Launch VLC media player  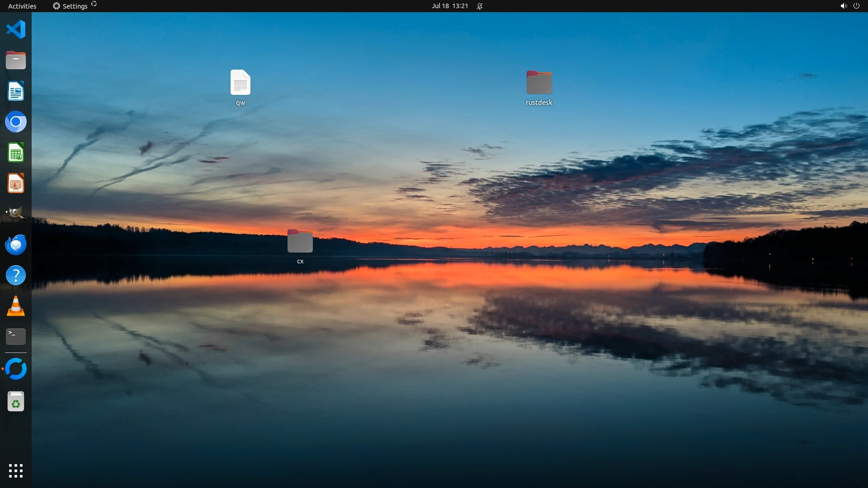[x=16, y=306]
